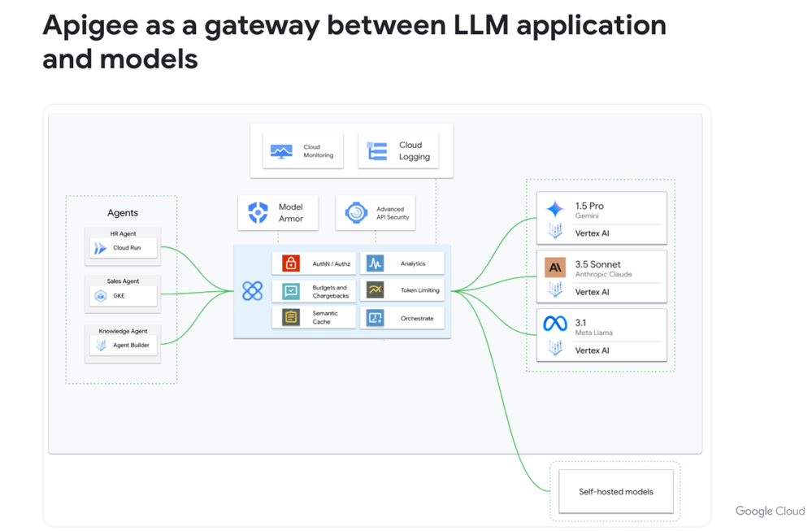Click the AuthN / Authz lock icon
The image size is (812, 531).
pyautogui.click(x=291, y=263)
